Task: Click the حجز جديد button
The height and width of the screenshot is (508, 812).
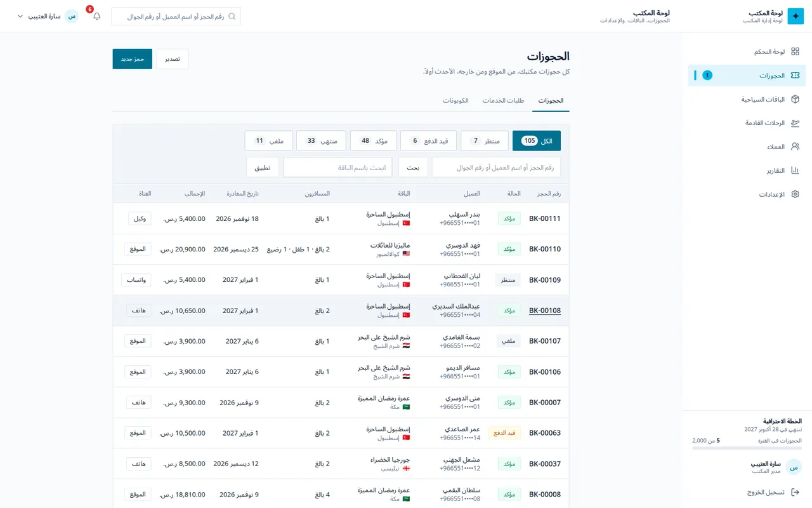Action: 133,59
